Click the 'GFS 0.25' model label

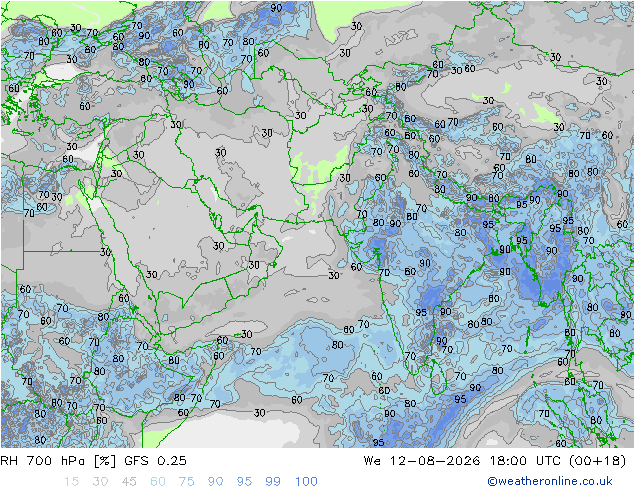pos(156,461)
